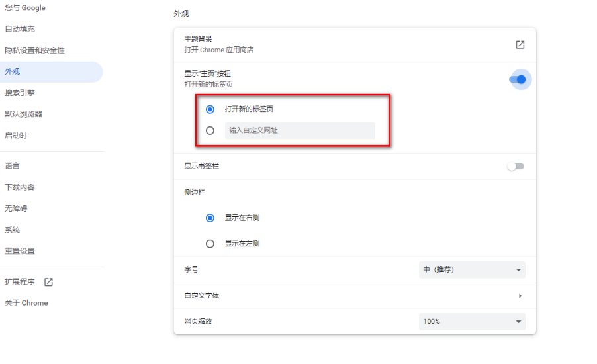597x364 pixels.
Task: Expand the 自定义字体 arrow
Action: (520, 295)
